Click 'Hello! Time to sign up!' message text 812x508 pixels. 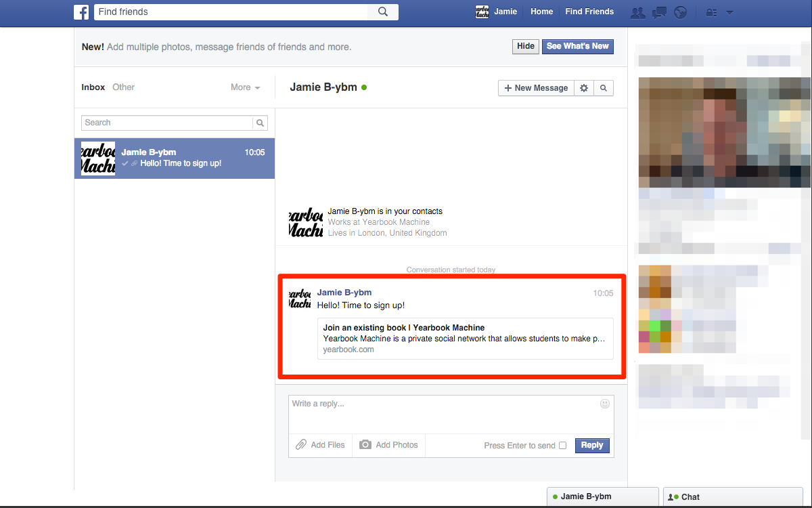[361, 305]
